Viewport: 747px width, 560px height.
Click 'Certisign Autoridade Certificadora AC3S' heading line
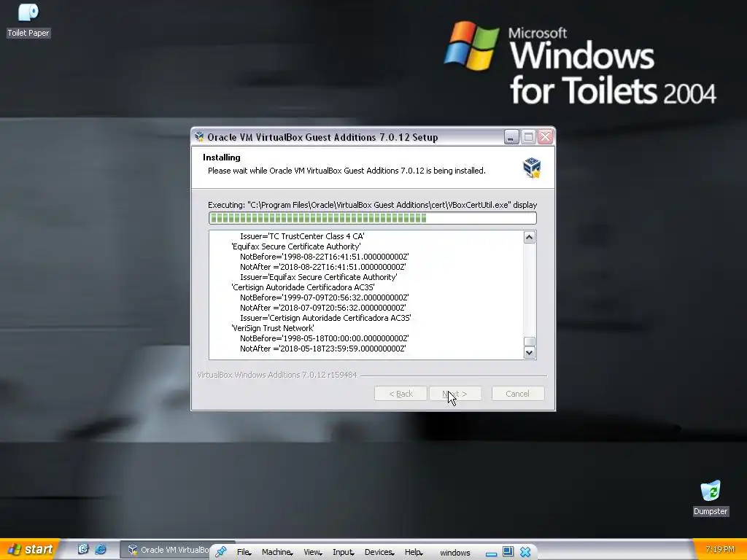(x=303, y=287)
